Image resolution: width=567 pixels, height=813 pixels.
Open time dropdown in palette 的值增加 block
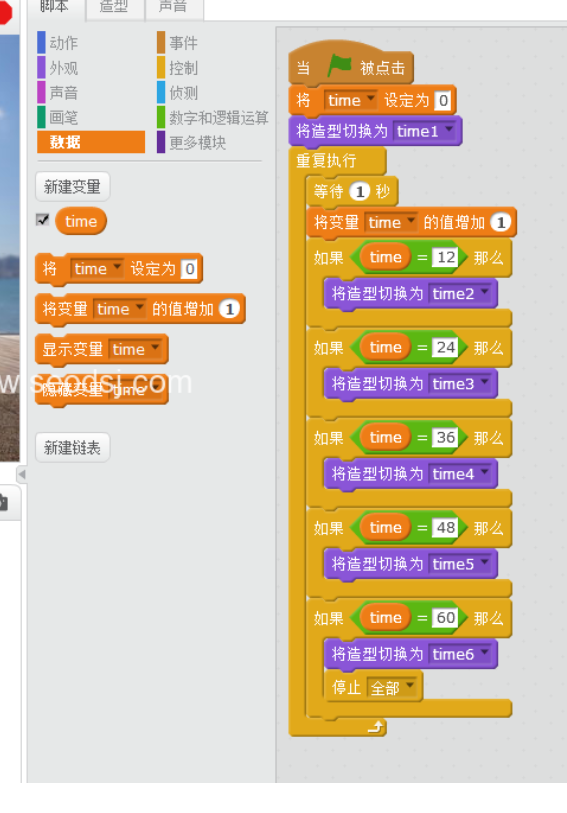(119, 309)
